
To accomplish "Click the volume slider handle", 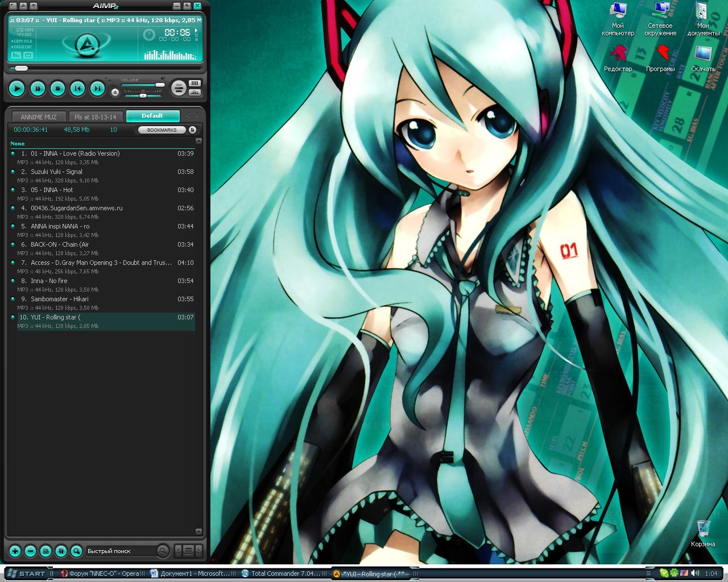I will click(160, 85).
